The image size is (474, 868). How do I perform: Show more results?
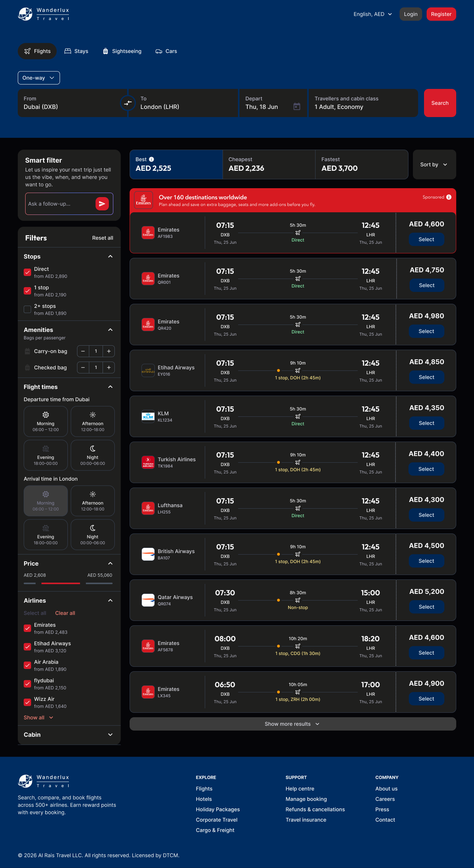click(293, 724)
